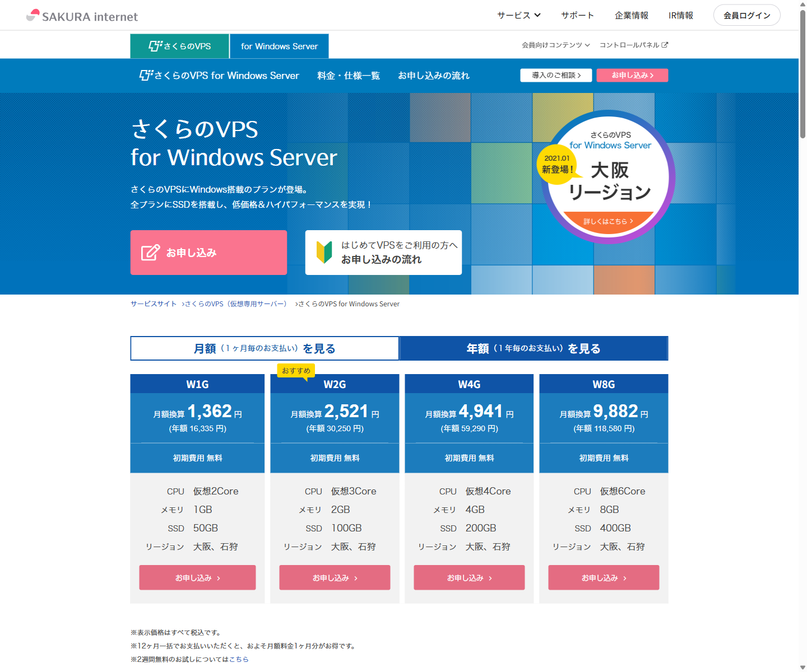
Task: Open the はじめてVPSをご利用の方へ guide button
Action: [383, 253]
